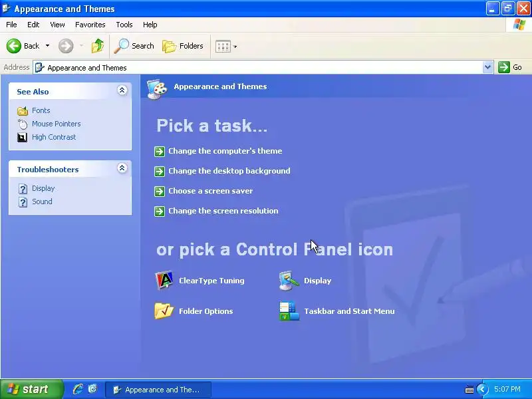The image size is (532, 399).
Task: Open the Favorites menu
Action: [x=90, y=25]
